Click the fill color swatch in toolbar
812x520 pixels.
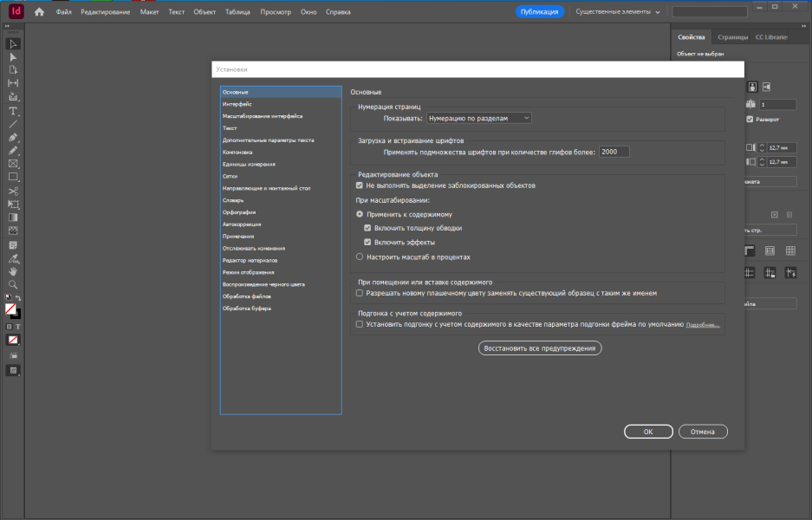pos(10,309)
